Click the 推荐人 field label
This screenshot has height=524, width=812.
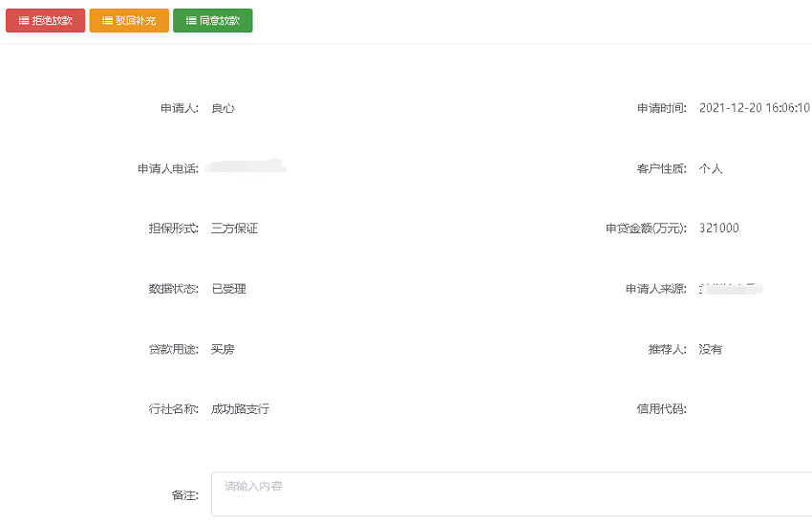point(668,349)
